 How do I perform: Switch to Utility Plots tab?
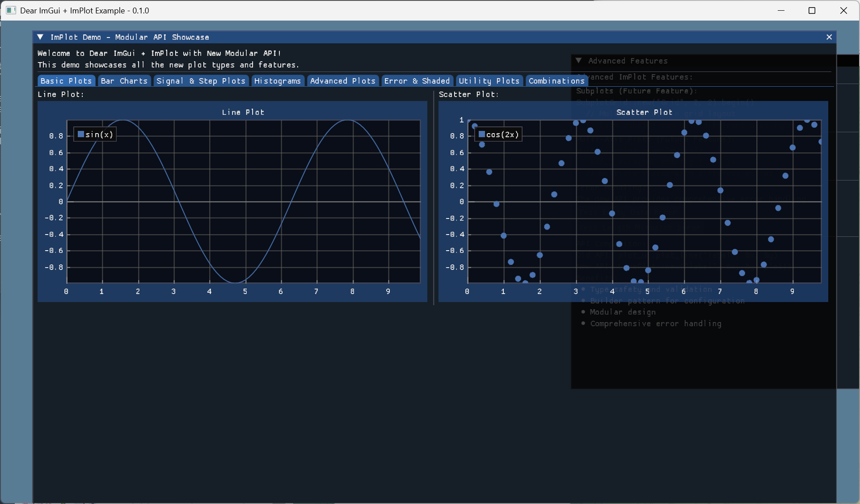489,81
